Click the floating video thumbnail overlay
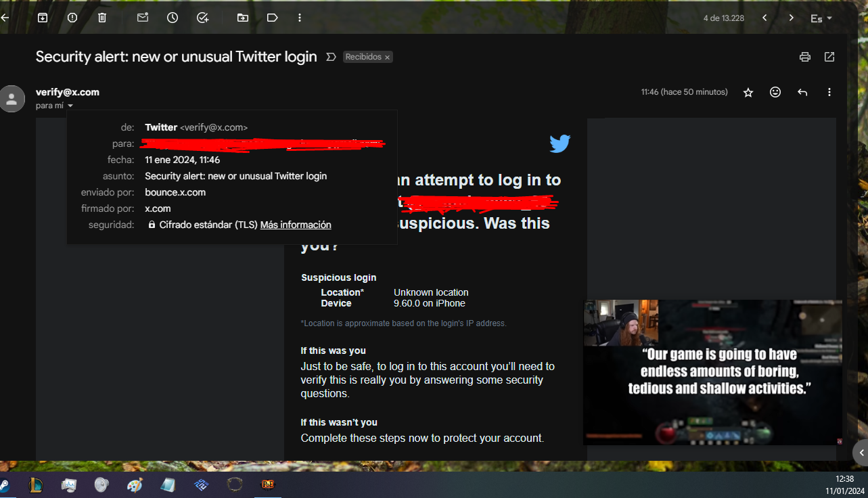868x498 pixels. click(713, 372)
